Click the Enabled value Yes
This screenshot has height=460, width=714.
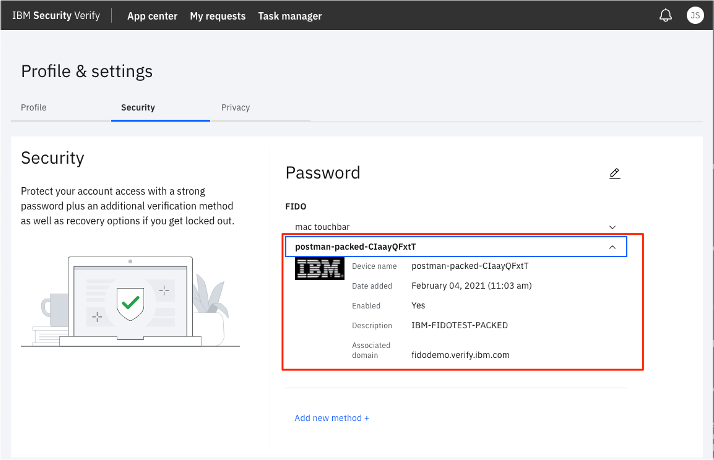(x=418, y=305)
